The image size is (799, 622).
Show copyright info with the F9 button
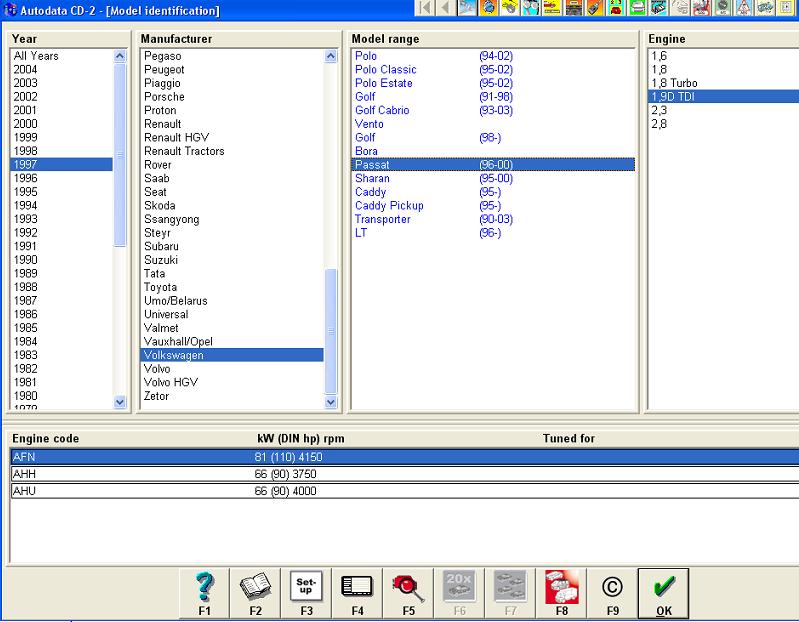612,593
